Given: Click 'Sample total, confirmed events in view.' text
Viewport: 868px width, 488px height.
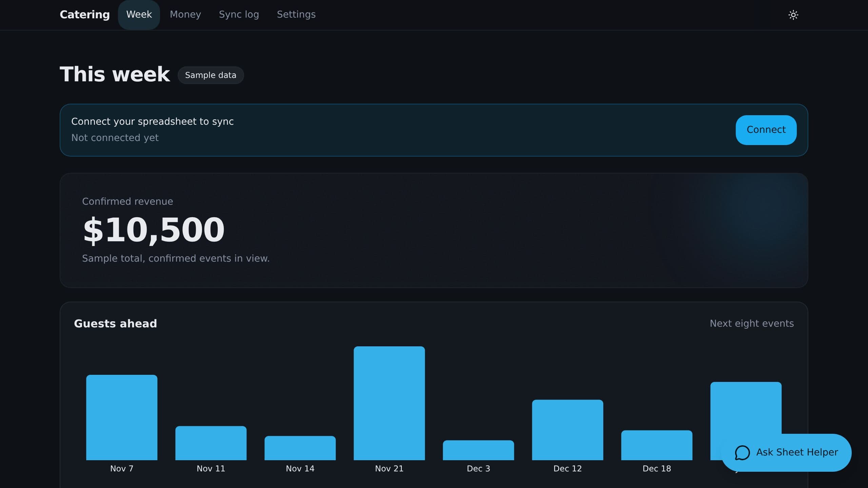Looking at the screenshot, I should 176,258.
